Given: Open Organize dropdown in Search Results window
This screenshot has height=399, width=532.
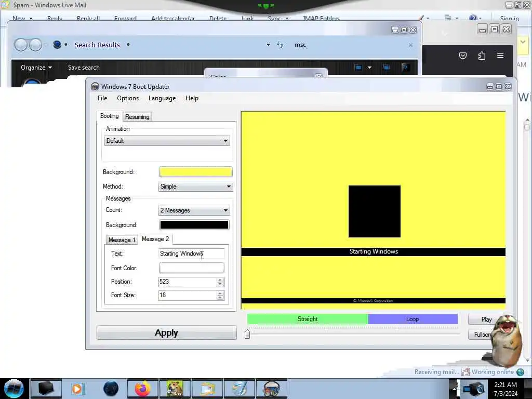Looking at the screenshot, I should point(36,67).
